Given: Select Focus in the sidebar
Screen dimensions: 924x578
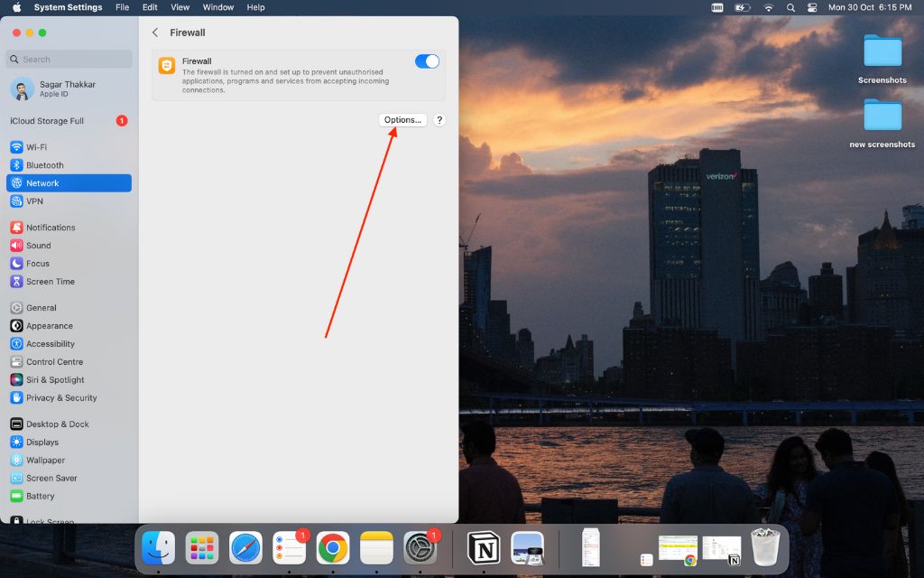Looking at the screenshot, I should (38, 264).
